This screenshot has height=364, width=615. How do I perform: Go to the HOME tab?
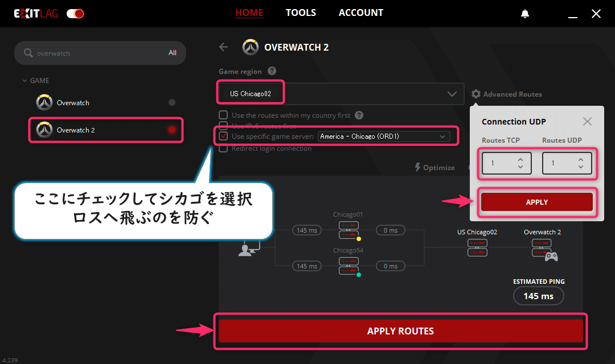coord(249,13)
